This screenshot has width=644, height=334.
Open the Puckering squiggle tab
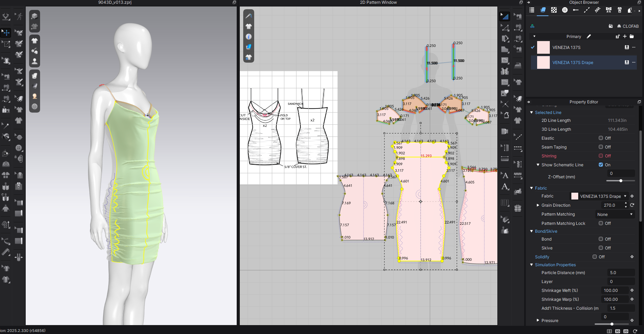pyautogui.click(x=598, y=10)
